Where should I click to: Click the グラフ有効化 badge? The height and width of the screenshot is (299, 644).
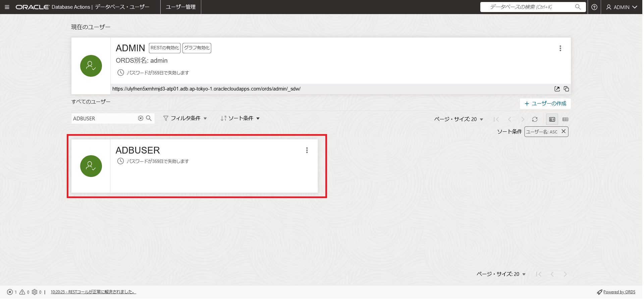(197, 48)
